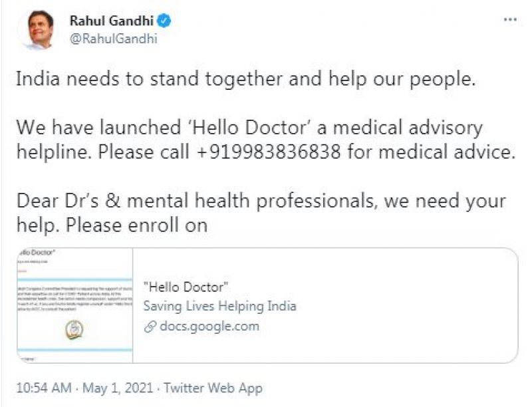Click Rahul Gandhi's profile avatar
Viewport: 532px width, 407px height.
35,29
